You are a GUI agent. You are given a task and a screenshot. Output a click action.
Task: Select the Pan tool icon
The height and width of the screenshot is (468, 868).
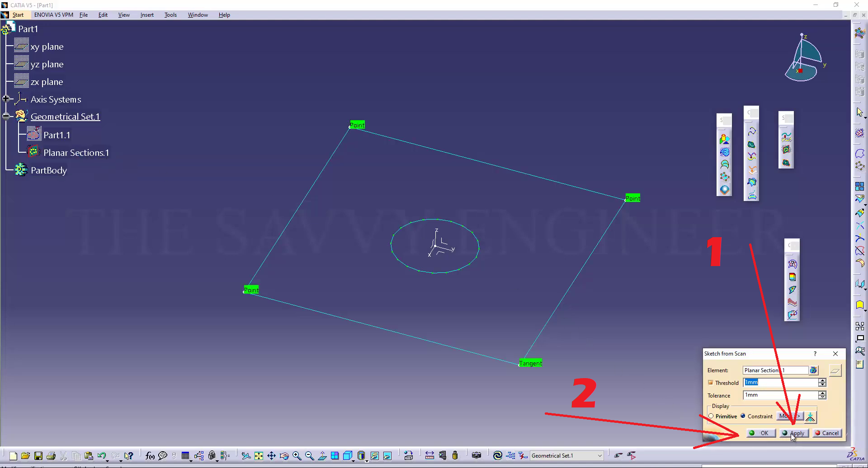(271, 456)
